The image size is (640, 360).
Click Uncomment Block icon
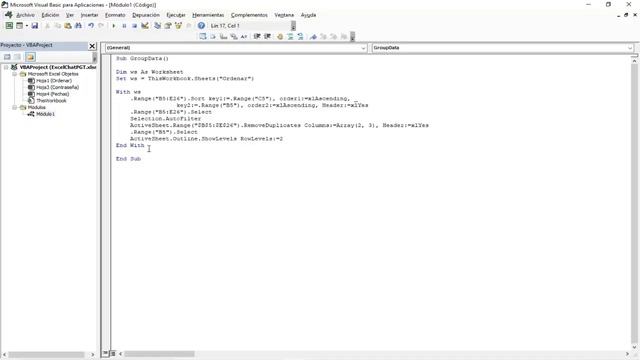pyautogui.click(x=300, y=36)
